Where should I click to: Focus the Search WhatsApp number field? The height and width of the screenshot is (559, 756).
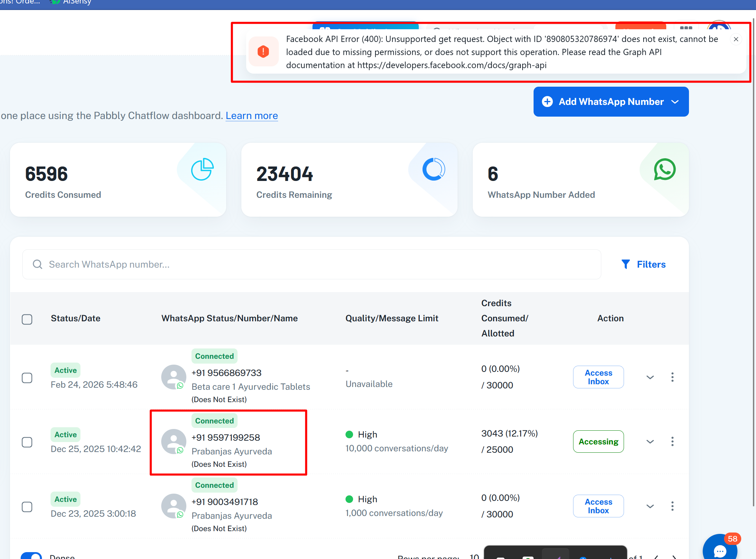pos(312,264)
